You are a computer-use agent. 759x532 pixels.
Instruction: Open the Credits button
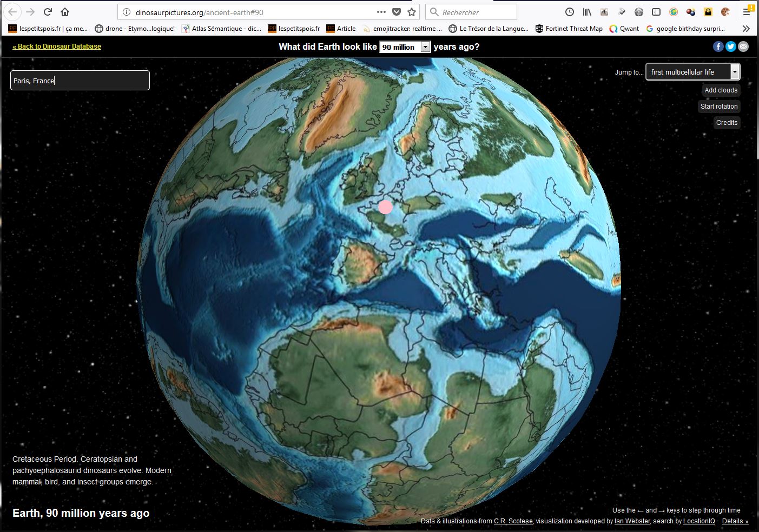(x=727, y=123)
